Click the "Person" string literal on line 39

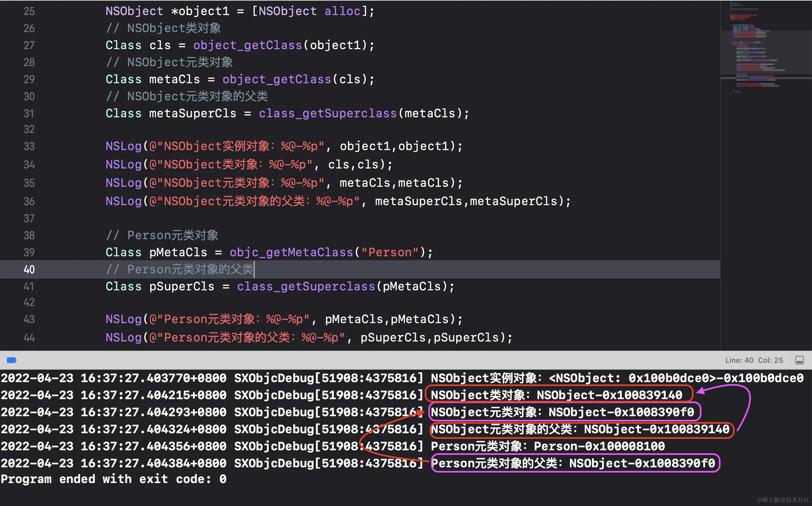click(x=390, y=252)
